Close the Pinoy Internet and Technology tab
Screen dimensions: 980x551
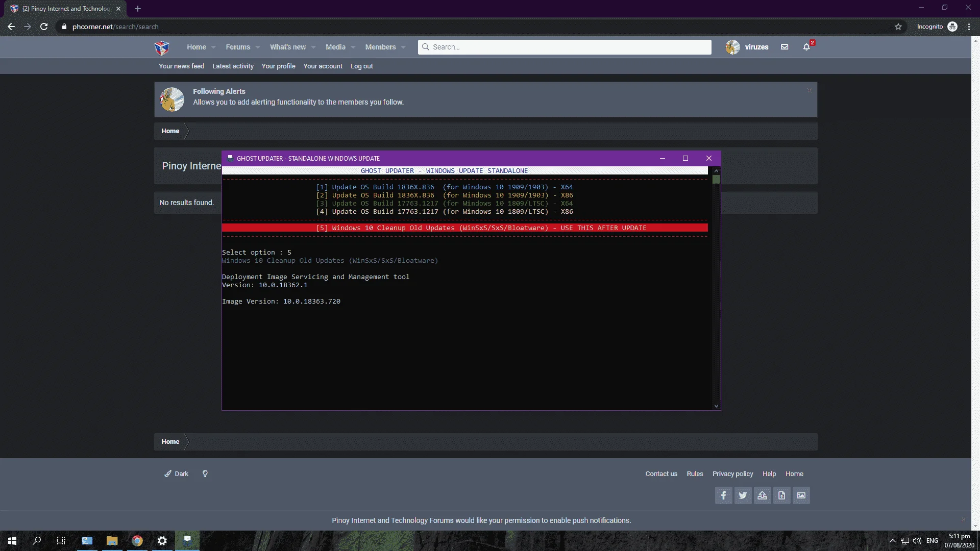tap(118, 9)
